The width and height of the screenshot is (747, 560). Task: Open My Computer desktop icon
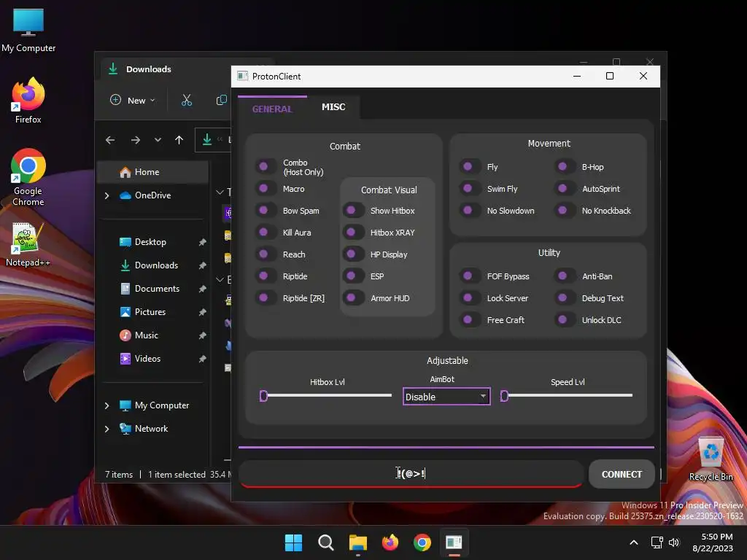click(28, 31)
